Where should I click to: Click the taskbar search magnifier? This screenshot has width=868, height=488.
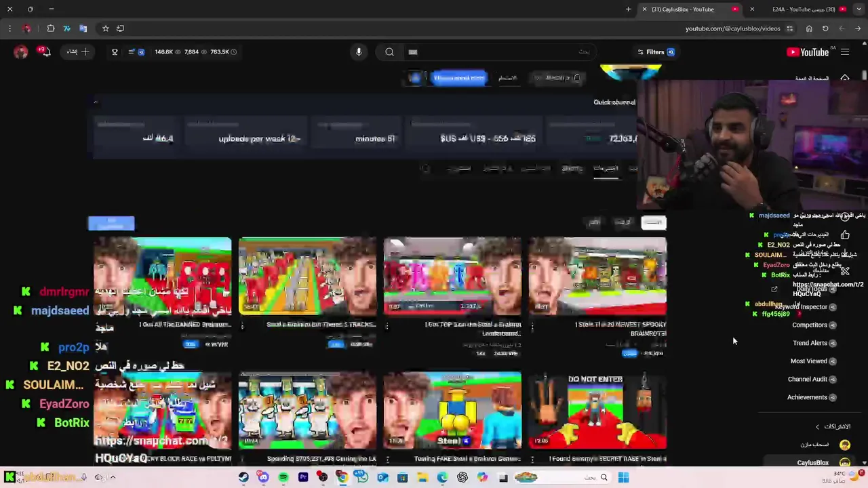click(x=604, y=477)
